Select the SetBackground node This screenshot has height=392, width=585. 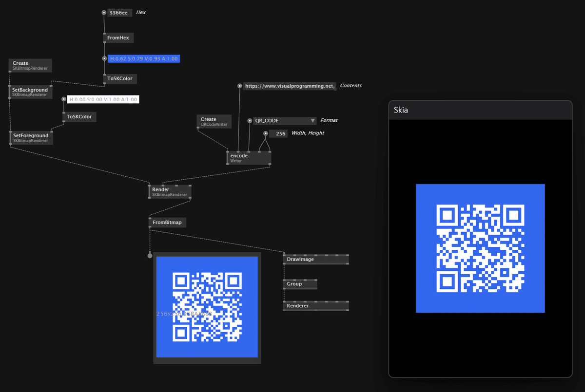[31, 92]
